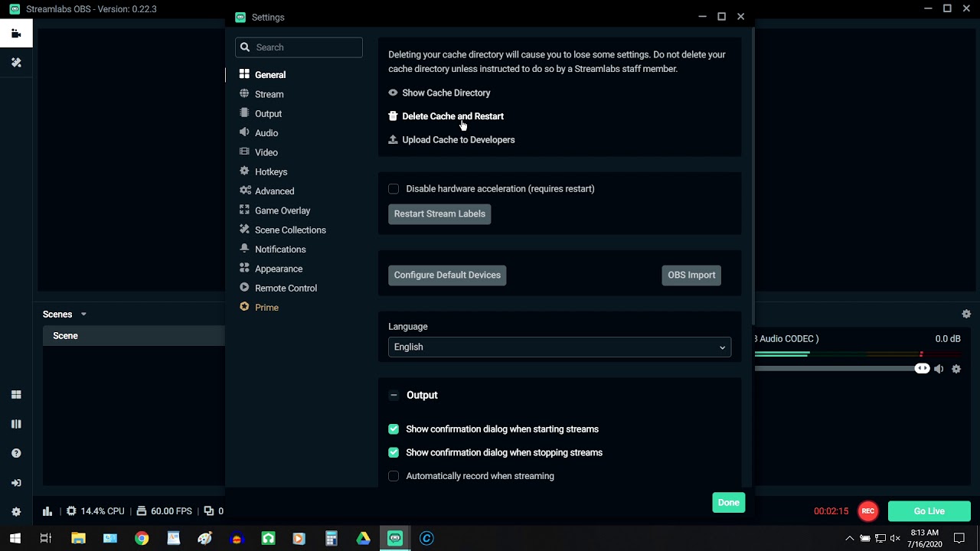
Task: Open Calculator from the taskbar
Action: [332, 539]
